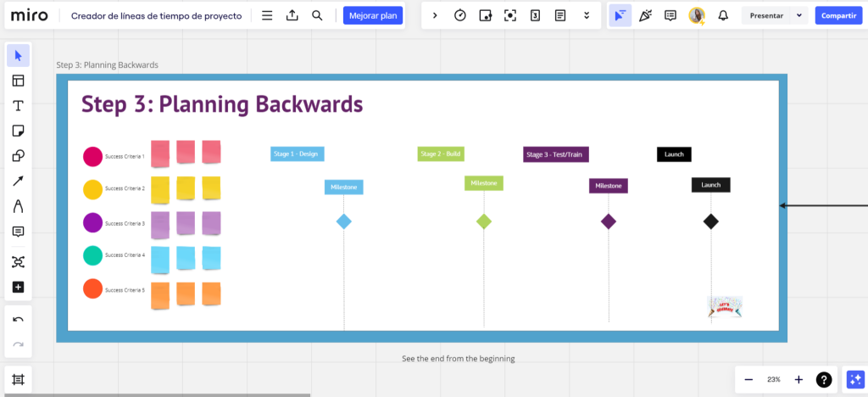Open the templates tool in sidebar
The image size is (868, 397).
(18, 81)
